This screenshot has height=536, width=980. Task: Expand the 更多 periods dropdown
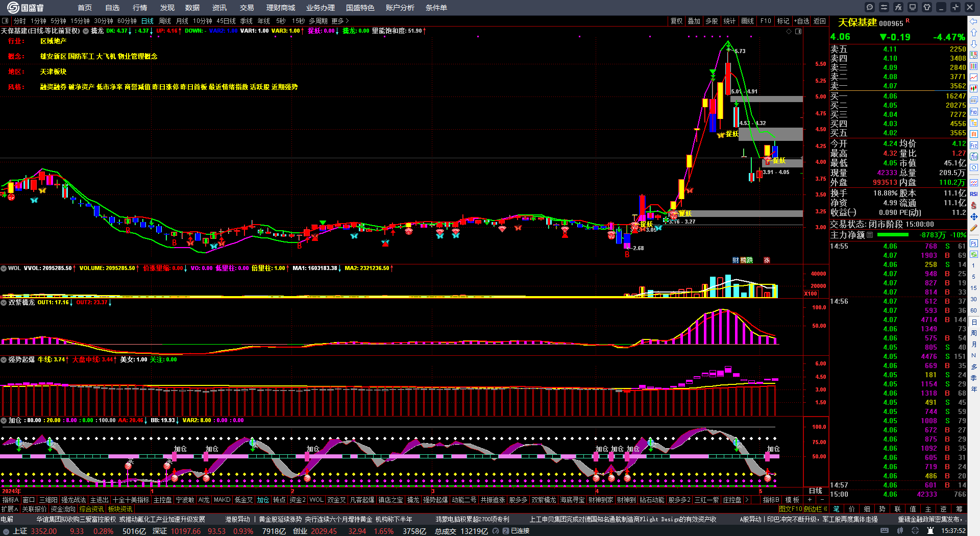[340, 21]
